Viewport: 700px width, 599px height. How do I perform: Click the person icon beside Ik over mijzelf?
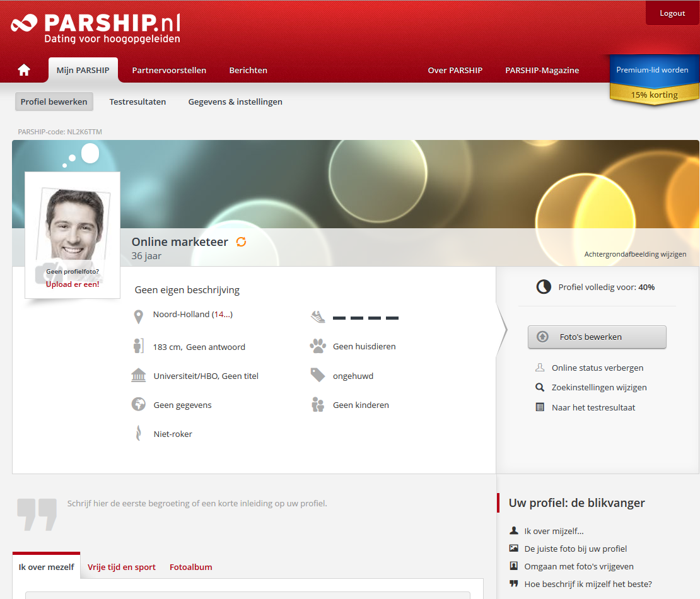(514, 530)
